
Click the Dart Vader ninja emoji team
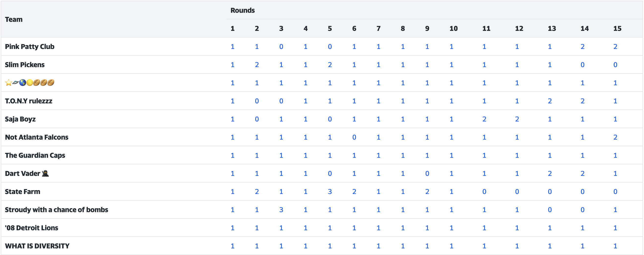(x=27, y=173)
